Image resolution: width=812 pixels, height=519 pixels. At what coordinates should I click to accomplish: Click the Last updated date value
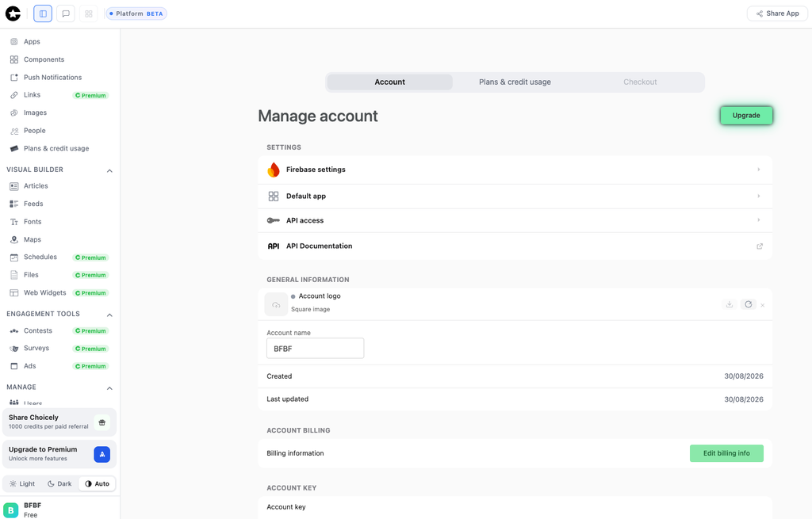coord(744,399)
